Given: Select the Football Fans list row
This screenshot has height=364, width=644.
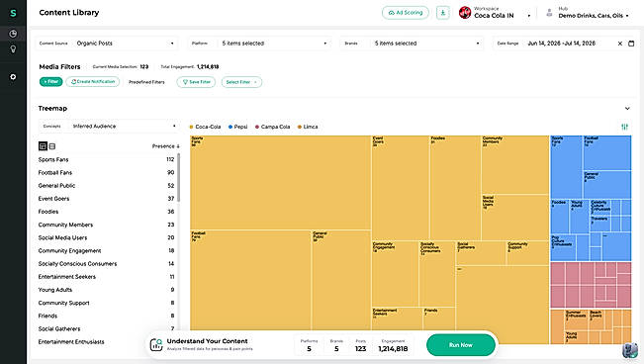Looking at the screenshot, I should point(106,172).
